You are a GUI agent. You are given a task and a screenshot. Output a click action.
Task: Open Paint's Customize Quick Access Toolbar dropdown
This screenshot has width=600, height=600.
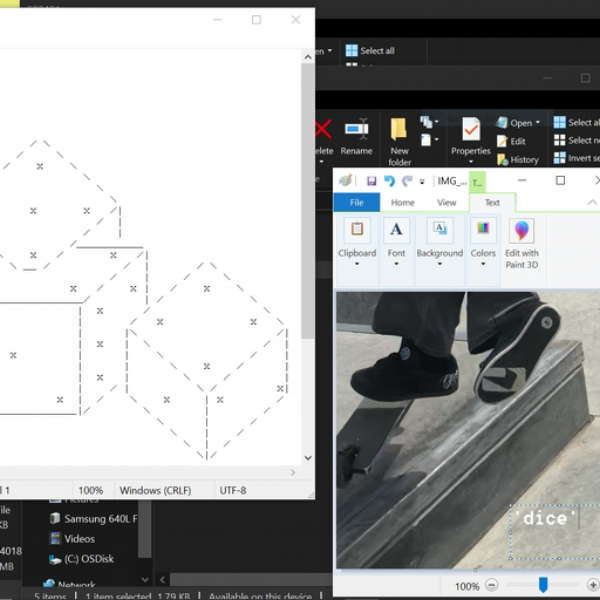(x=422, y=182)
